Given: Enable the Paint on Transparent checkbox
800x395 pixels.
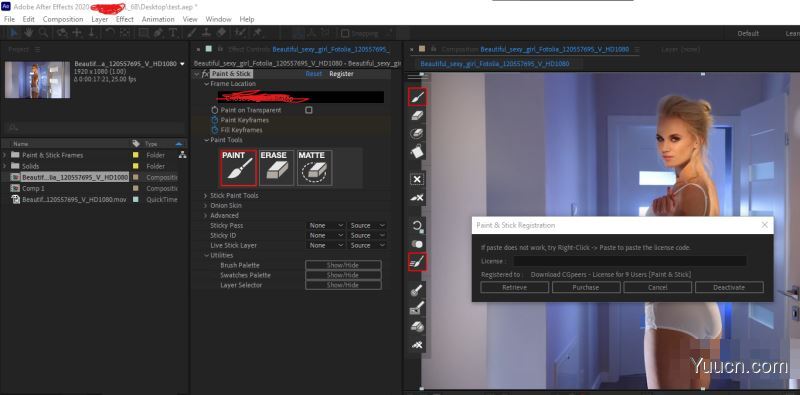Looking at the screenshot, I should [309, 110].
